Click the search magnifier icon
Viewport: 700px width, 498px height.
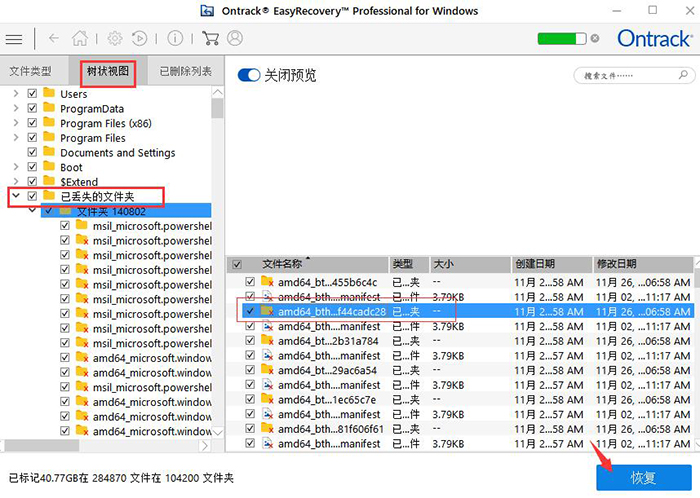(683, 75)
